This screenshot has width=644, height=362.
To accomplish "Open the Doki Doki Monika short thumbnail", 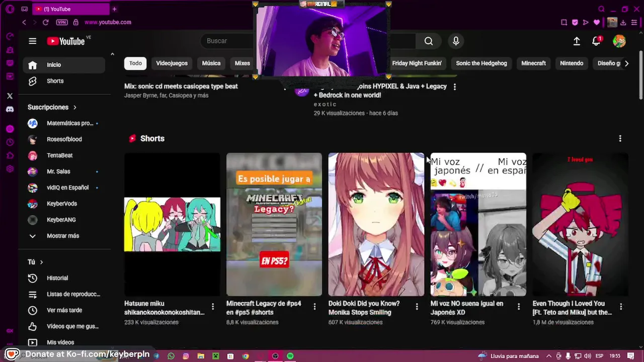I will (x=376, y=224).
